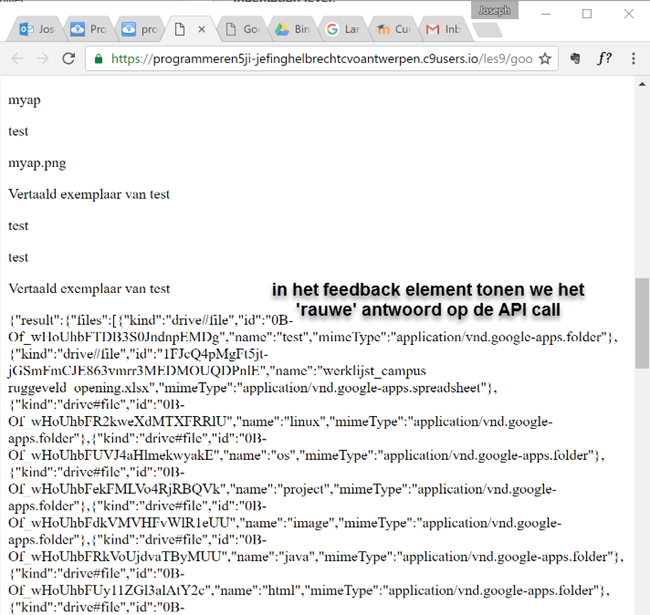Click the 'test' line below 'myap'
Viewport: 650px width, 615px height.
(x=18, y=132)
